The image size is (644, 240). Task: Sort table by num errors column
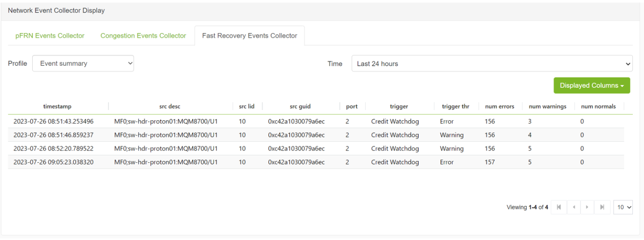(x=500, y=106)
